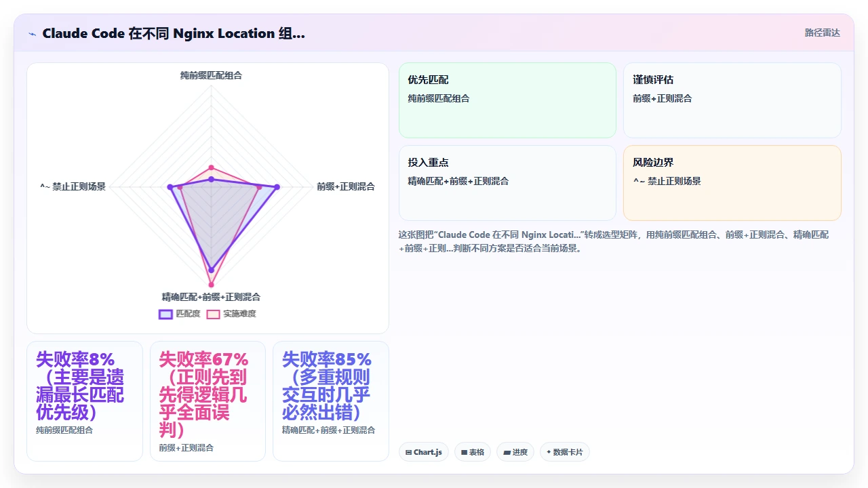Click the purple 匹配度 legend swatch

pos(165,314)
